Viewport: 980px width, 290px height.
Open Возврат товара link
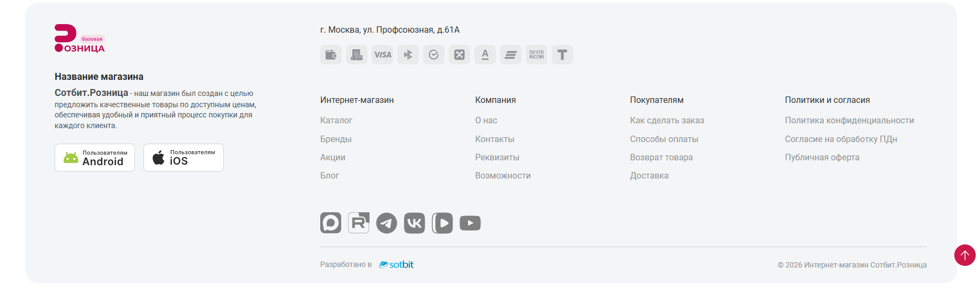coord(661,157)
